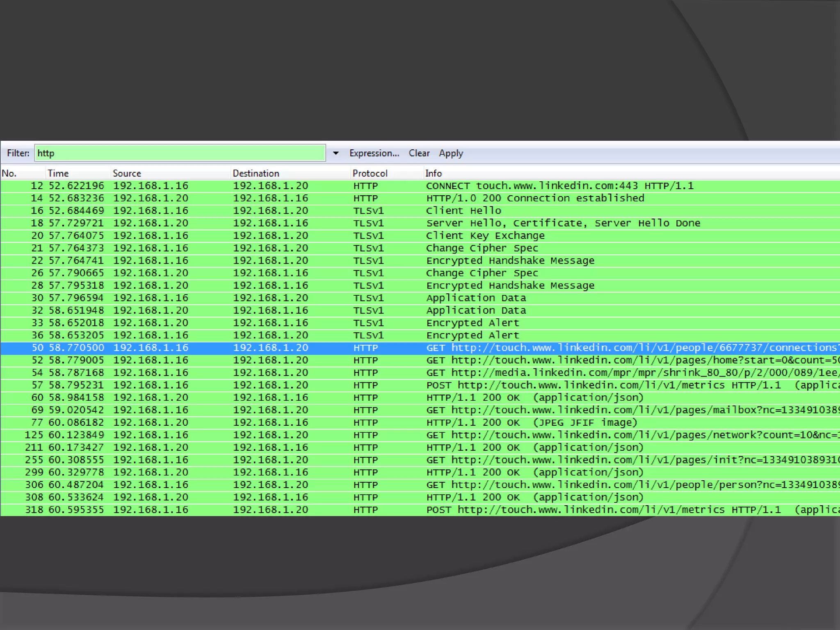Sort packets by the No. column header

[9, 173]
